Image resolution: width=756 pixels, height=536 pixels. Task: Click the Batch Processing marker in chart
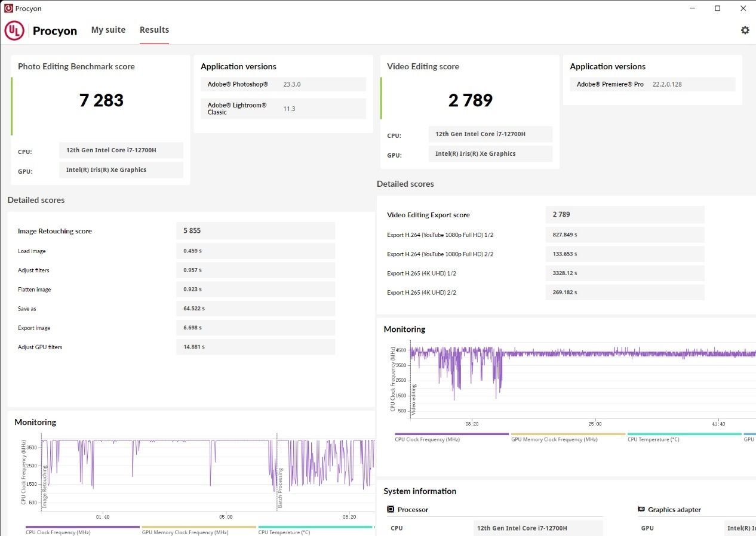[x=280, y=488]
